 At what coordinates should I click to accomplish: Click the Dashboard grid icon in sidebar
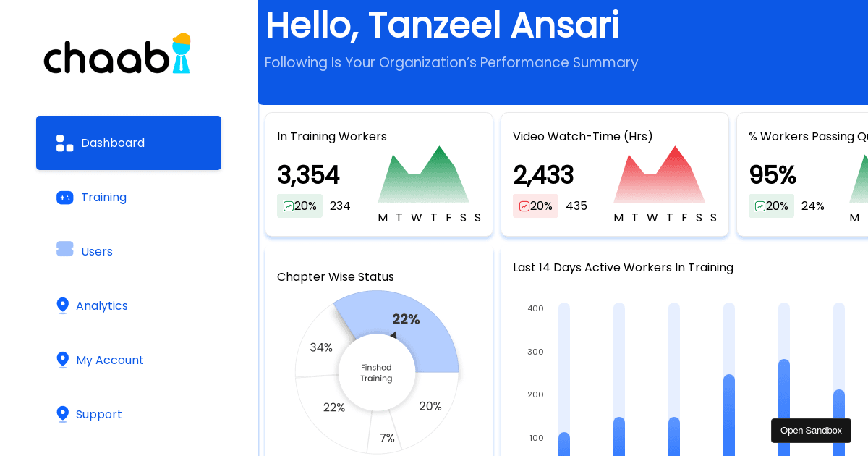point(65,143)
